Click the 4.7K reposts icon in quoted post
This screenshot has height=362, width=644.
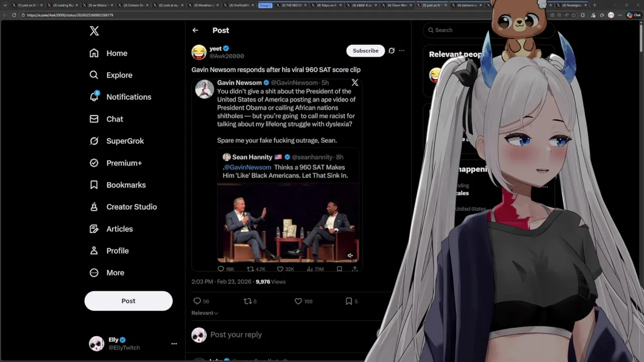250,269
